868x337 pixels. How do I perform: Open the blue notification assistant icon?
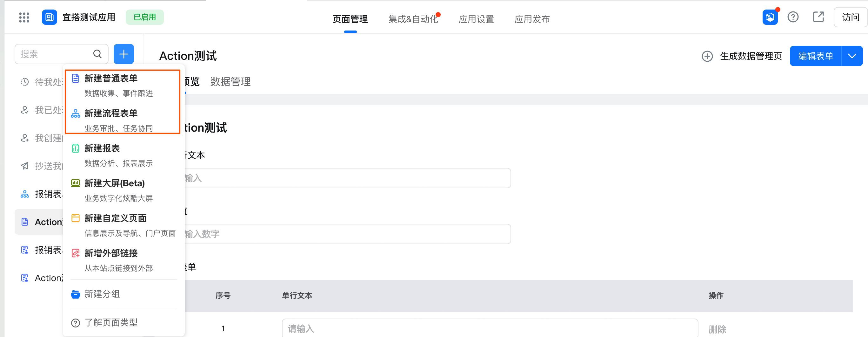pyautogui.click(x=770, y=17)
